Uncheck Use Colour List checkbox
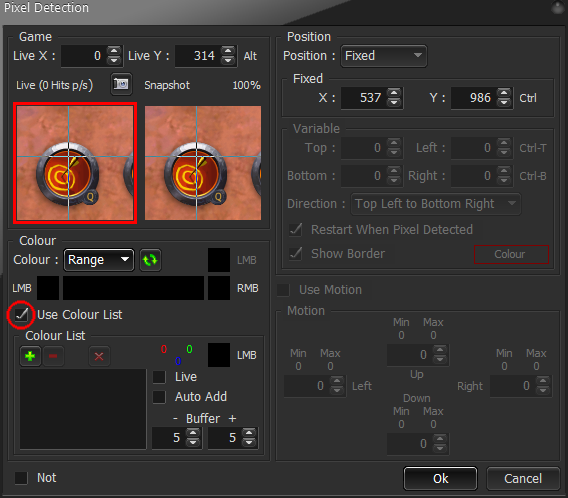The image size is (568, 498). click(21, 314)
